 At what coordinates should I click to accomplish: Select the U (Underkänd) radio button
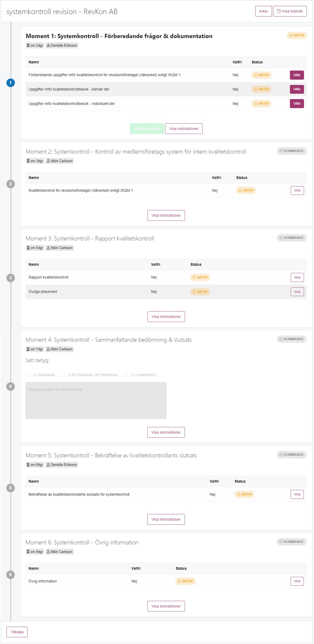point(126,375)
